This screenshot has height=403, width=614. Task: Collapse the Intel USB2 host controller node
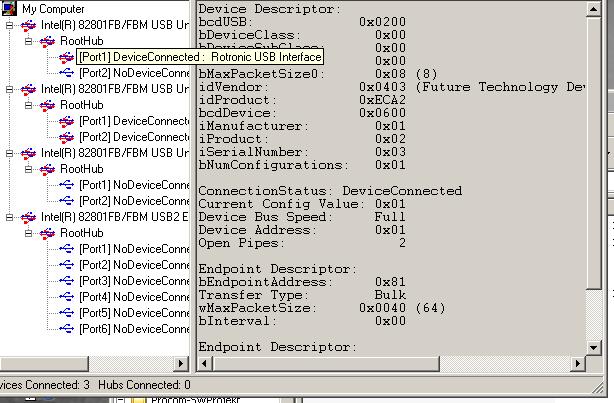point(10,217)
